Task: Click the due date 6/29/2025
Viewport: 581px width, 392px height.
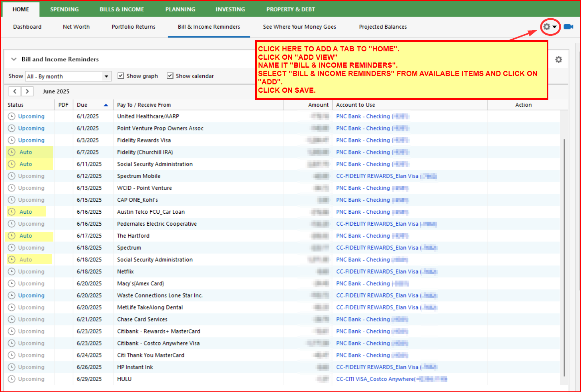Action: pyautogui.click(x=89, y=379)
